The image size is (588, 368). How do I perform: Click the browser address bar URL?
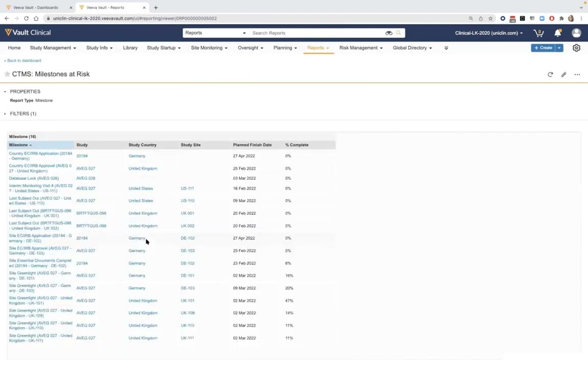pyautogui.click(x=135, y=18)
